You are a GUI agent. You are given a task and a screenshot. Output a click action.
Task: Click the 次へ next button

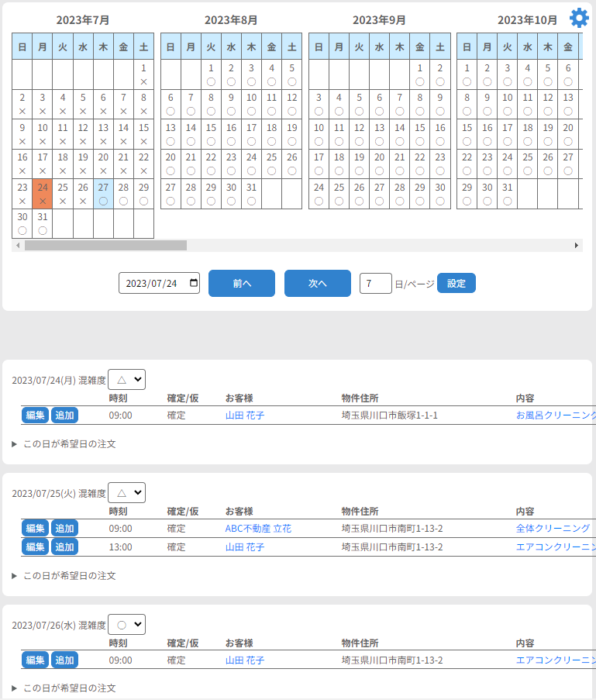[x=318, y=284]
